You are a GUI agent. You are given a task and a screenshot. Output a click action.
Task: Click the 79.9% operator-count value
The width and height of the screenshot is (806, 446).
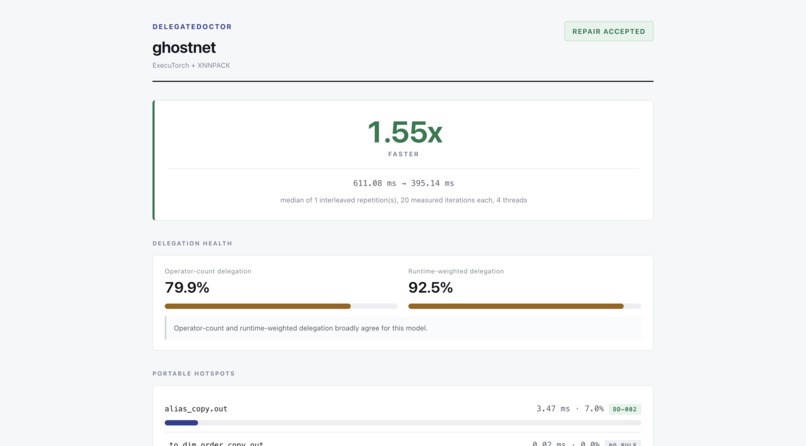point(187,288)
